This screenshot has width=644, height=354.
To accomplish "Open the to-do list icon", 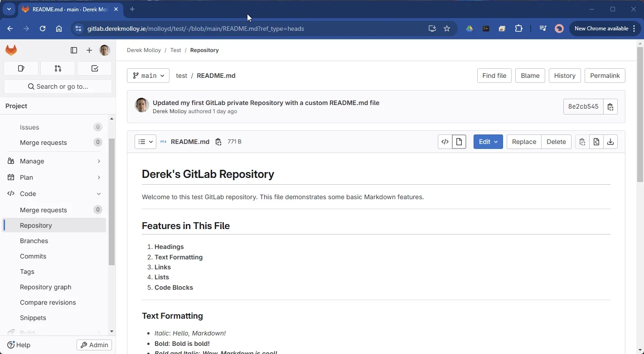I will pyautogui.click(x=95, y=68).
